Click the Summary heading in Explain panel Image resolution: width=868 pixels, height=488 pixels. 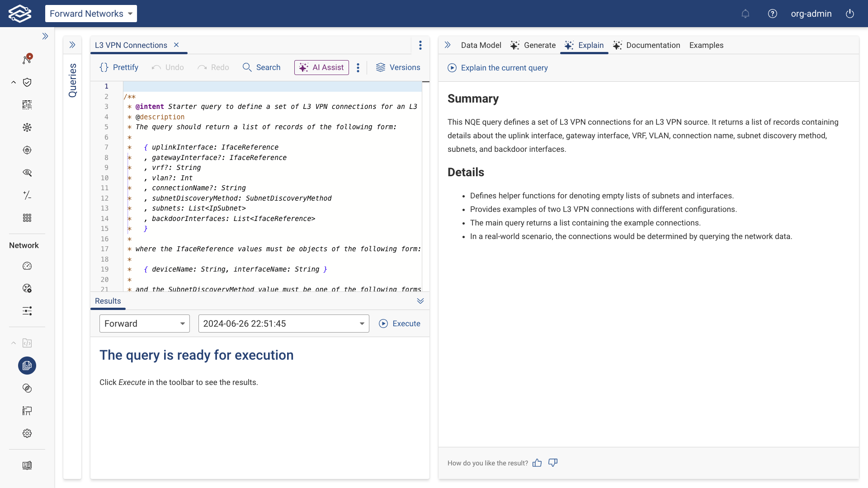click(x=473, y=99)
